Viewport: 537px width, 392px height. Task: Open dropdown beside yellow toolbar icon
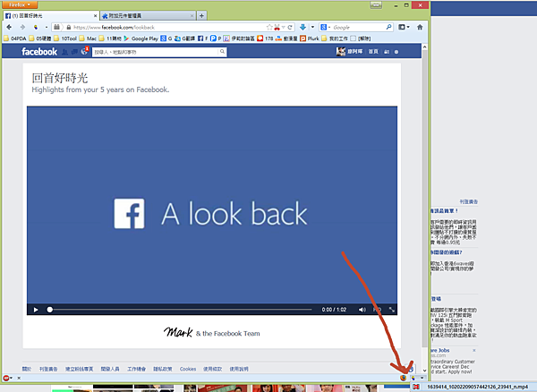point(47,27)
